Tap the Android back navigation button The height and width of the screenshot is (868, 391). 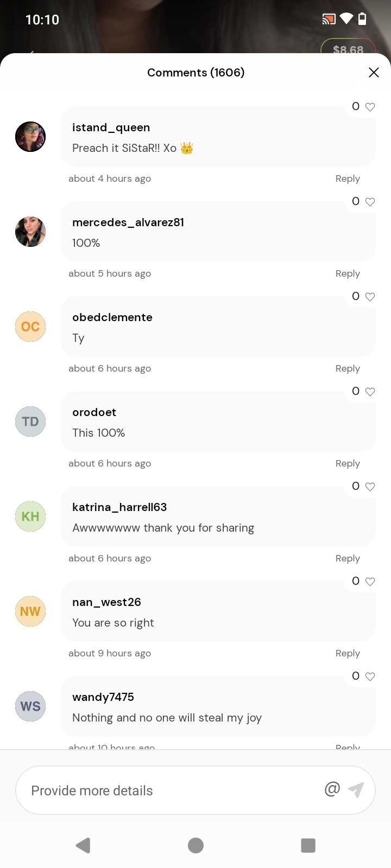point(83,845)
